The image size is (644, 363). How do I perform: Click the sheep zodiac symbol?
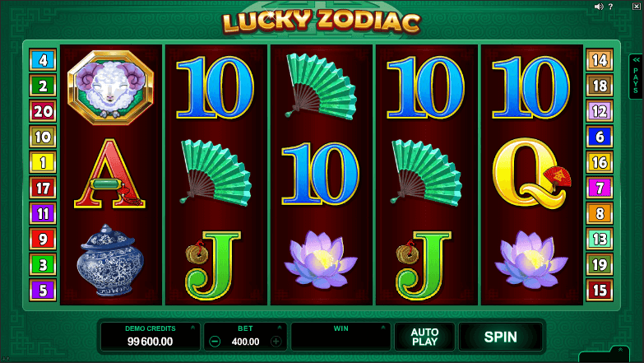click(x=110, y=87)
